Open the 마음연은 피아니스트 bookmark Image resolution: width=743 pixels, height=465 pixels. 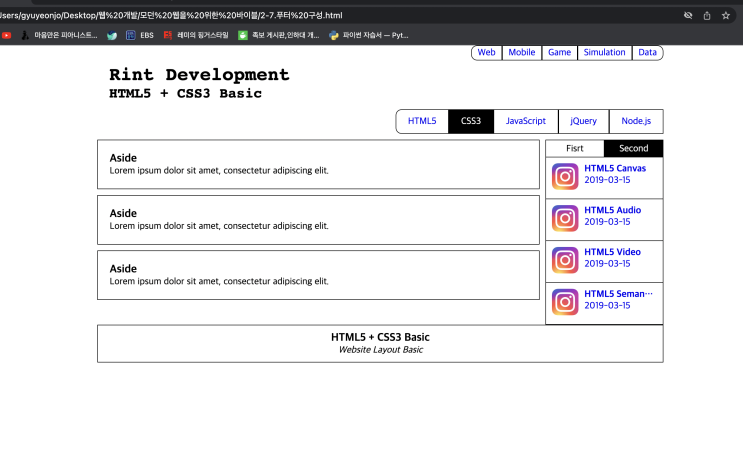pos(59,35)
